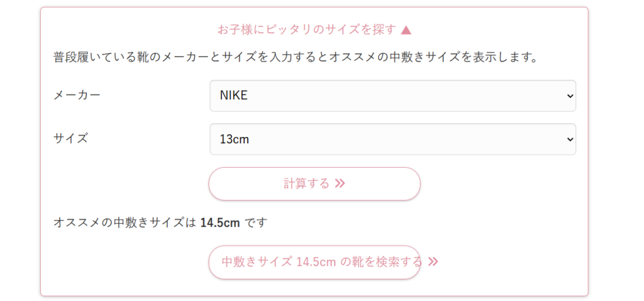The height and width of the screenshot is (301, 644).
Task: Click the arrow of the メーカー dropdown
Action: coord(570,96)
